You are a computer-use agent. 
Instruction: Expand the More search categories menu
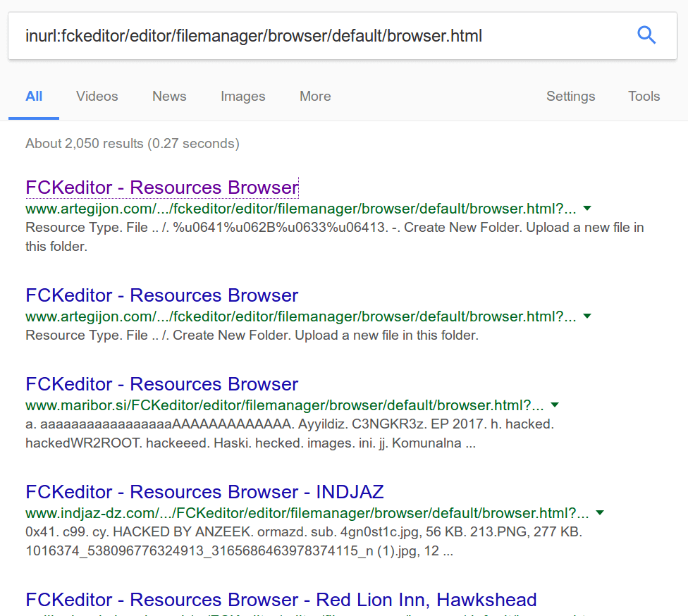[x=315, y=97]
